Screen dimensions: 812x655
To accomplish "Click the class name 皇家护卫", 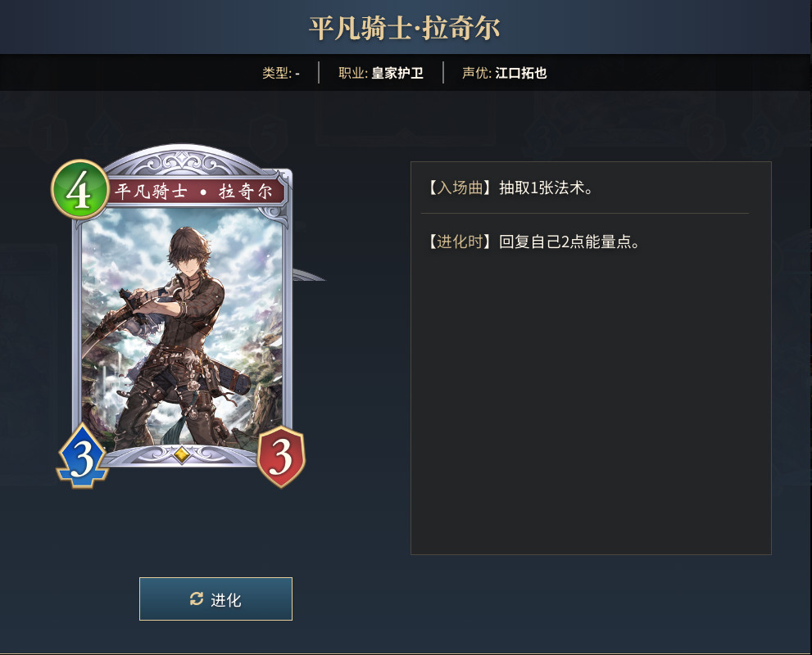I will pyautogui.click(x=397, y=73).
